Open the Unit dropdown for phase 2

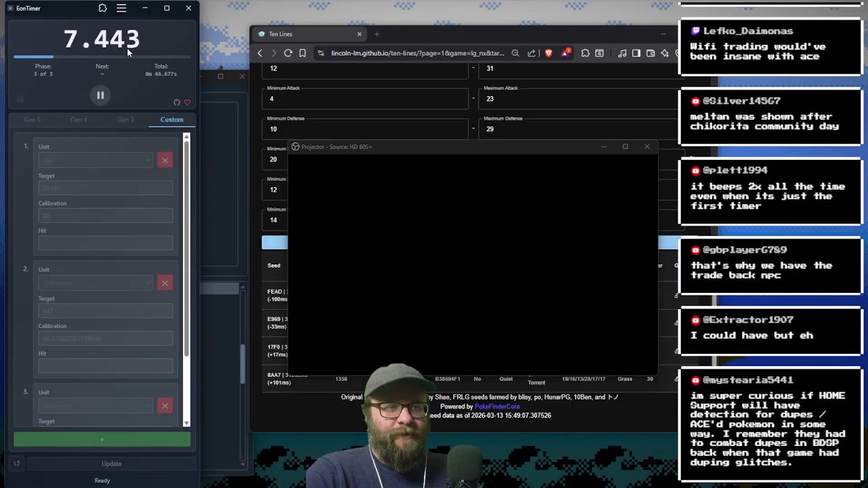click(96, 283)
